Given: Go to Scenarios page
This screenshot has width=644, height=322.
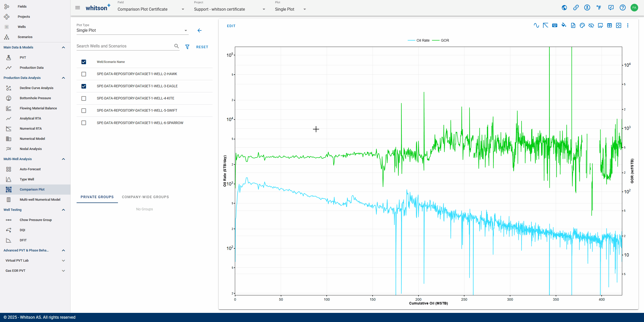Looking at the screenshot, I should tap(25, 37).
